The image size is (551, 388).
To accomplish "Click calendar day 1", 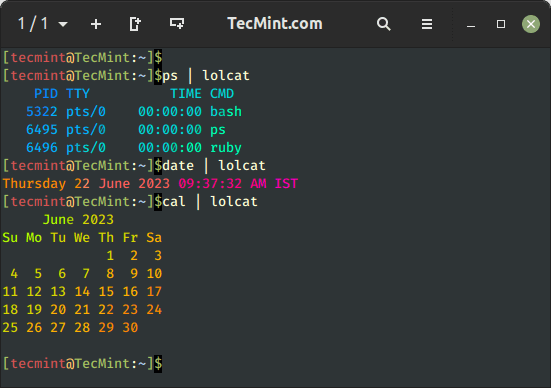I will click(110, 256).
